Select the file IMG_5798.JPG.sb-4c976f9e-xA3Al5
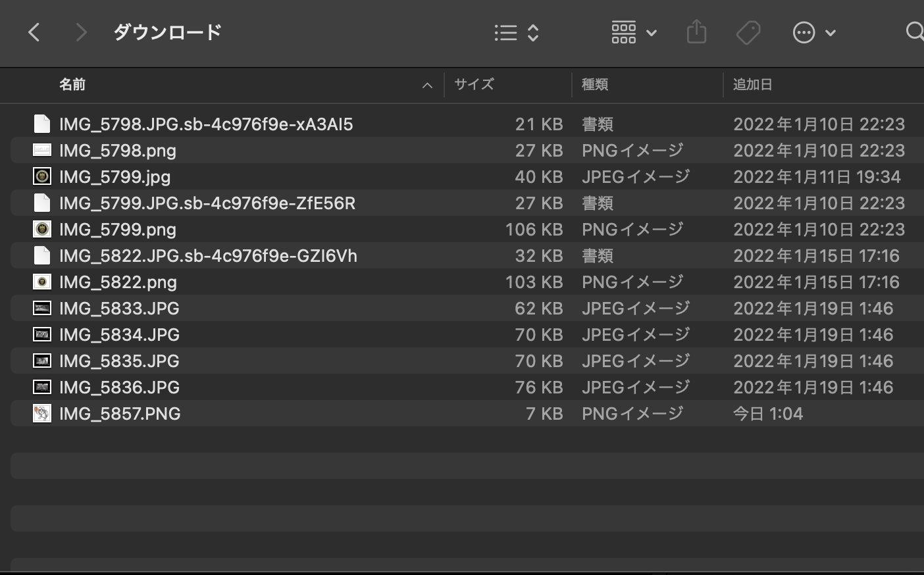The width and height of the screenshot is (924, 575). pos(206,124)
